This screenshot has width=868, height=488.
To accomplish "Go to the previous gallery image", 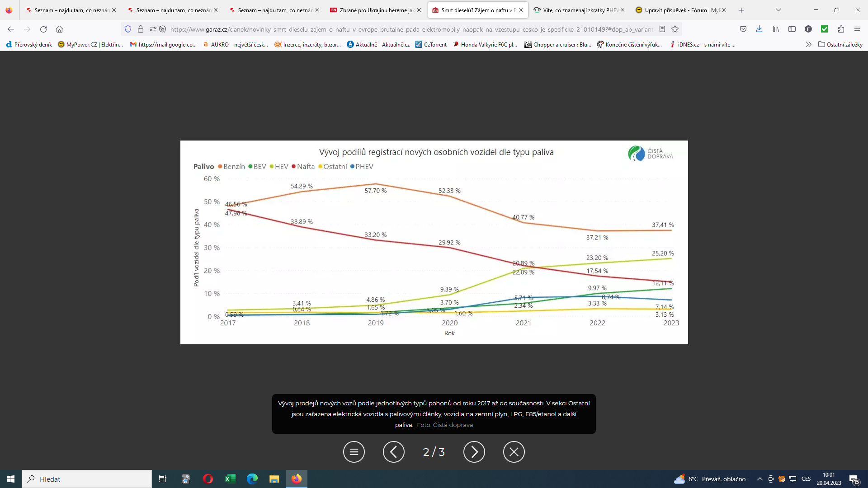I will pyautogui.click(x=393, y=452).
